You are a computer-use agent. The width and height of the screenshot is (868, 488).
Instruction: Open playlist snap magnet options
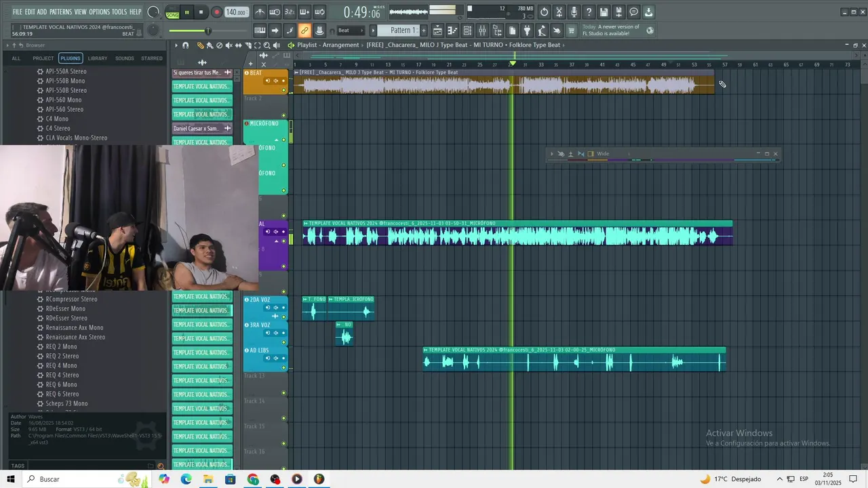tap(185, 45)
